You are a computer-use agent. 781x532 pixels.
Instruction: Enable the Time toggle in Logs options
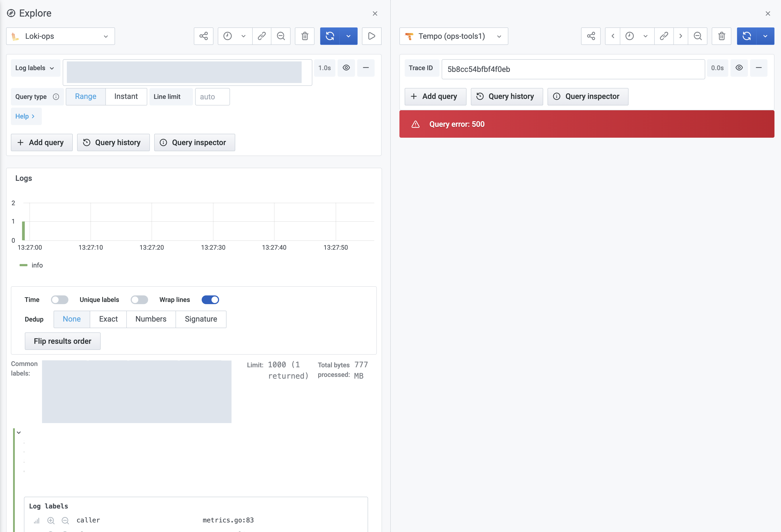(59, 299)
